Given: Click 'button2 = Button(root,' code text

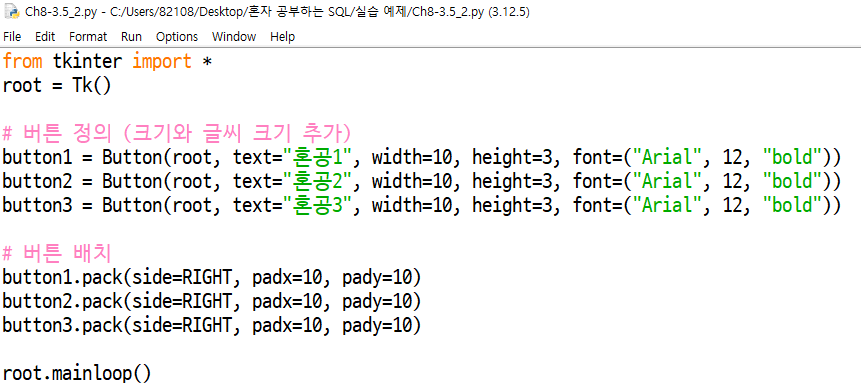Looking at the screenshot, I should pyautogui.click(x=111, y=181).
